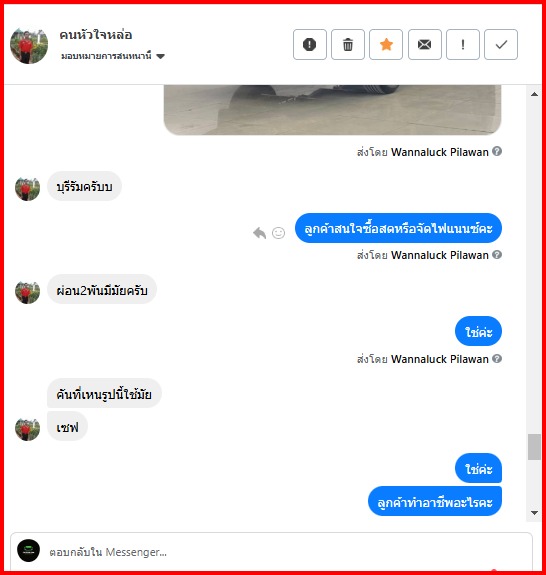
Task: Click help icon next to first Wannaluck Pilawan
Action: pyautogui.click(x=497, y=151)
